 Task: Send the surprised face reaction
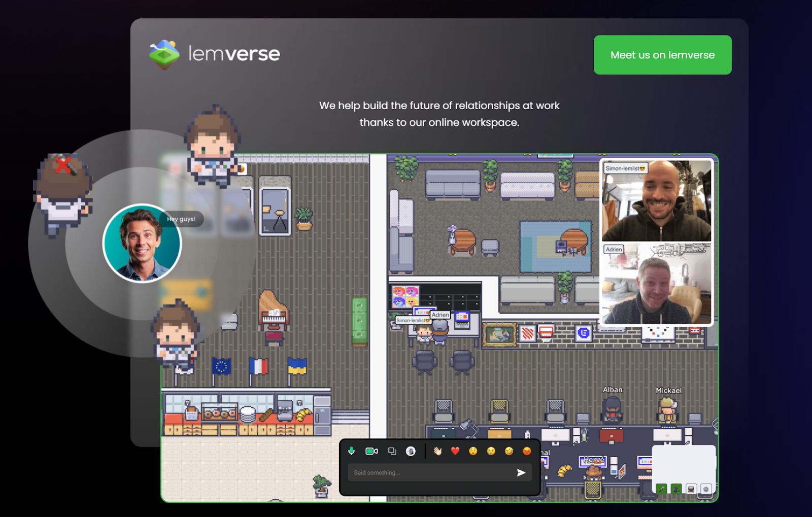tap(472, 451)
